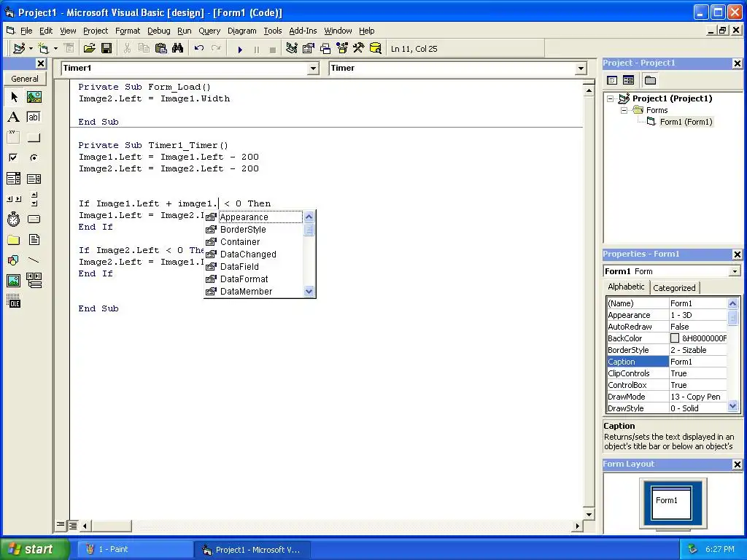Select the DirListBox folder tool
This screenshot has height=560, width=747.
(x=14, y=239)
